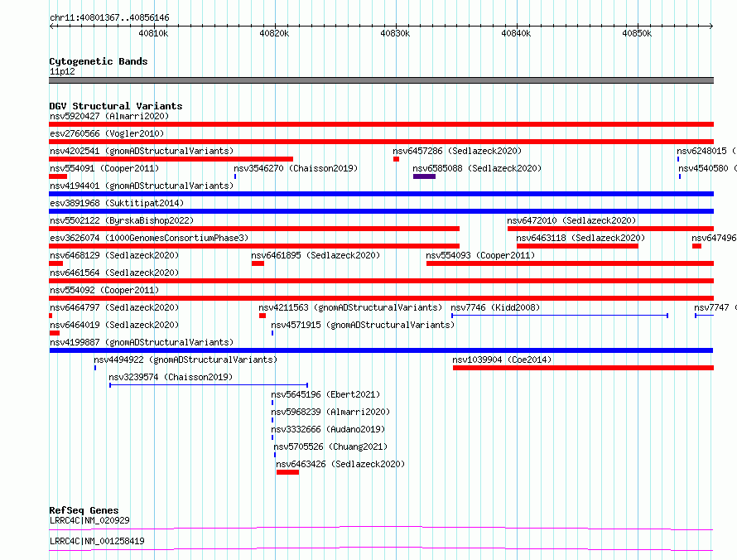Viewport: 737px width, 560px height.
Task: Click nsv6472010 (Sedlazeck2020) label
Action: (571, 220)
